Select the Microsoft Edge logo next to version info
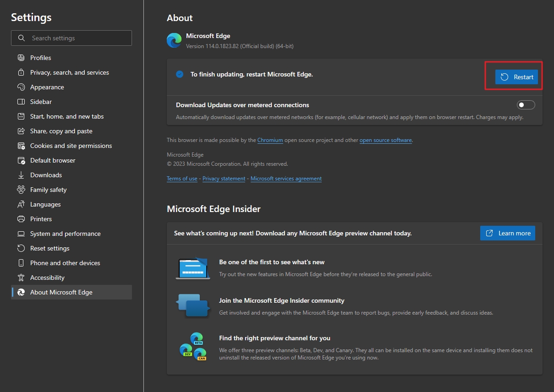 [174, 40]
